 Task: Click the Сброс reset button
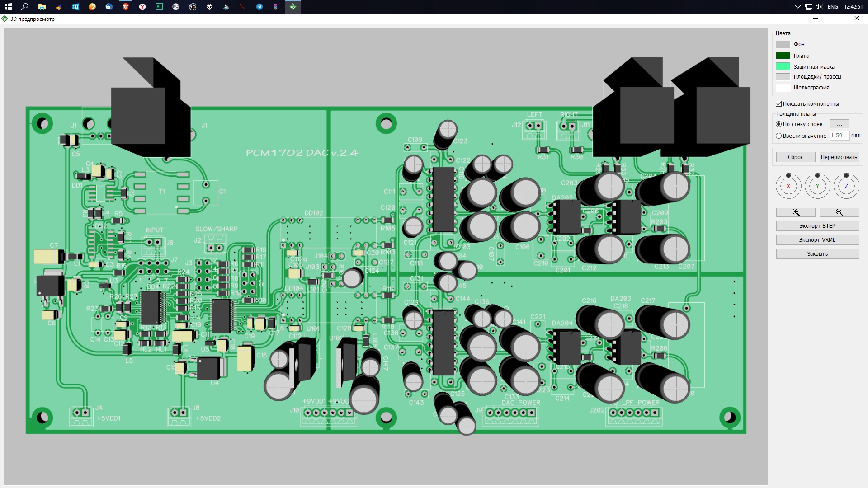(x=796, y=157)
